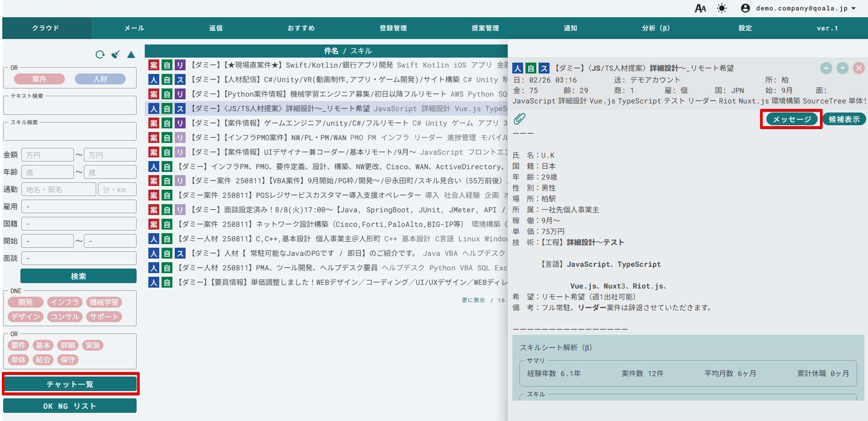Open the メール tab
Image resolution: width=868 pixels, height=421 pixels.
(134, 28)
